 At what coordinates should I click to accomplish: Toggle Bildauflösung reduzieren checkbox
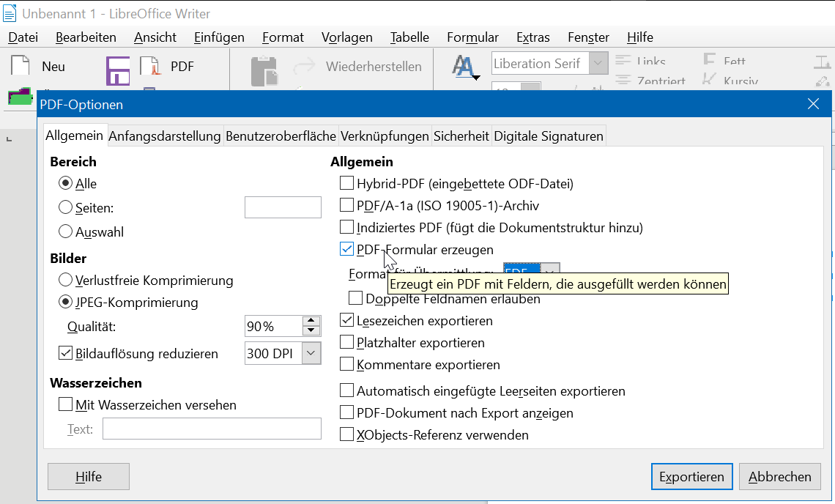click(65, 352)
